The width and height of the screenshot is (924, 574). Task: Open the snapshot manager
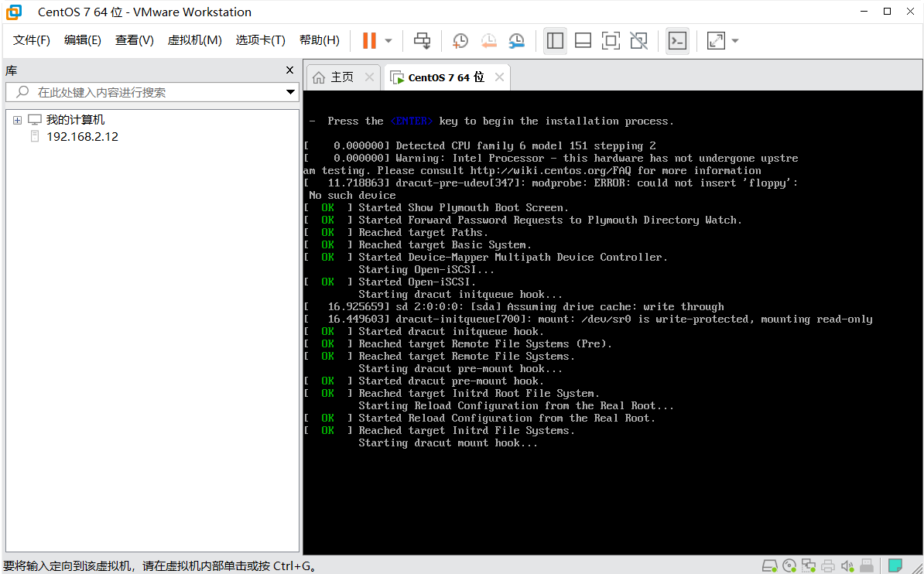516,40
